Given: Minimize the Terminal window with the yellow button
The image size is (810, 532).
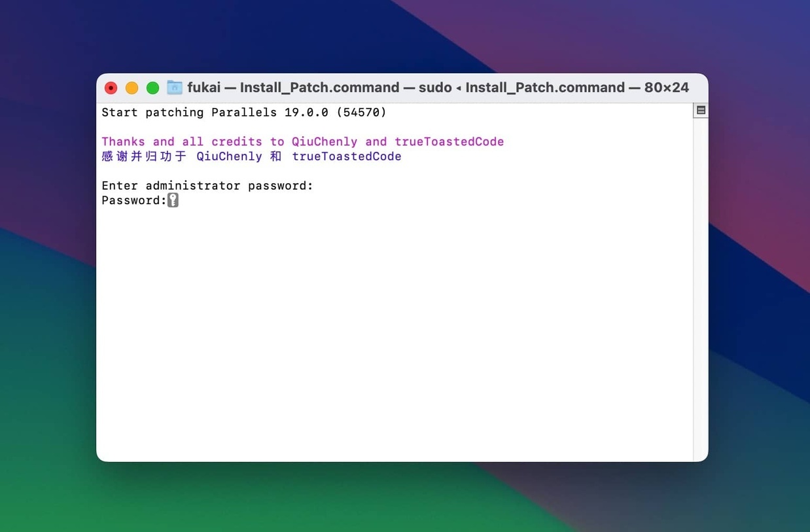Looking at the screenshot, I should (132, 88).
